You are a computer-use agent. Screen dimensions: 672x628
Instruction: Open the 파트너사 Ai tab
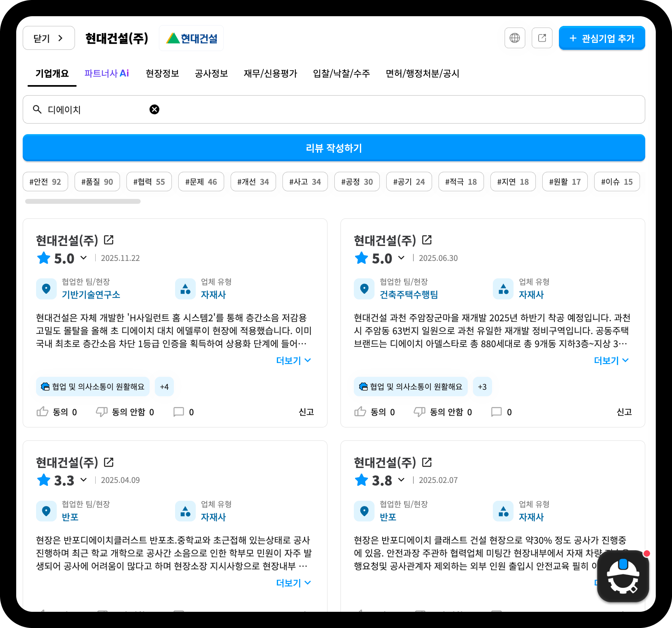pyautogui.click(x=107, y=73)
